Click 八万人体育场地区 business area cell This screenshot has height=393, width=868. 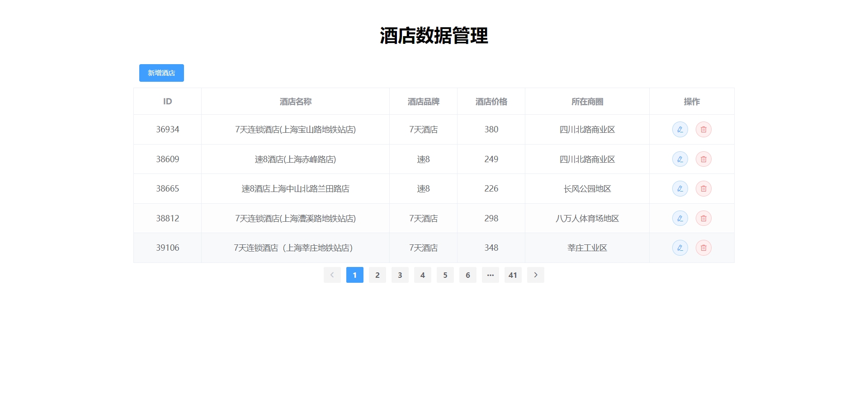(x=587, y=218)
